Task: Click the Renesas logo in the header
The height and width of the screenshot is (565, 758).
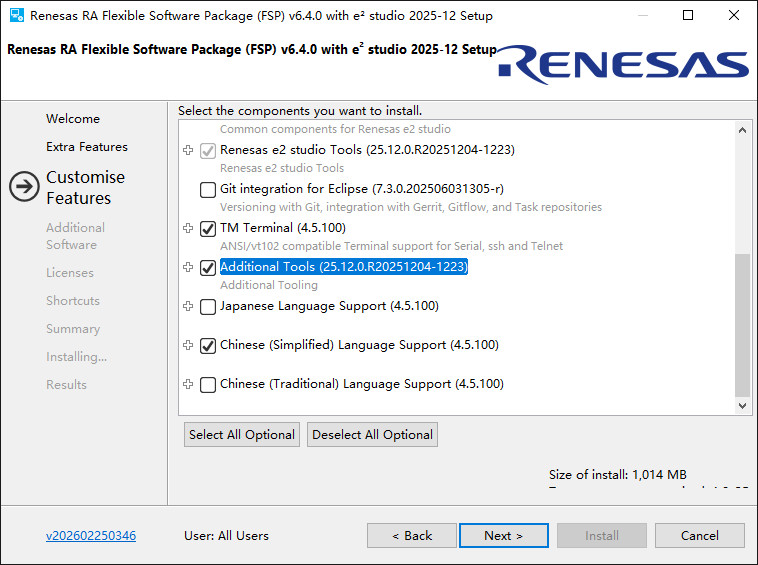Action: (623, 64)
